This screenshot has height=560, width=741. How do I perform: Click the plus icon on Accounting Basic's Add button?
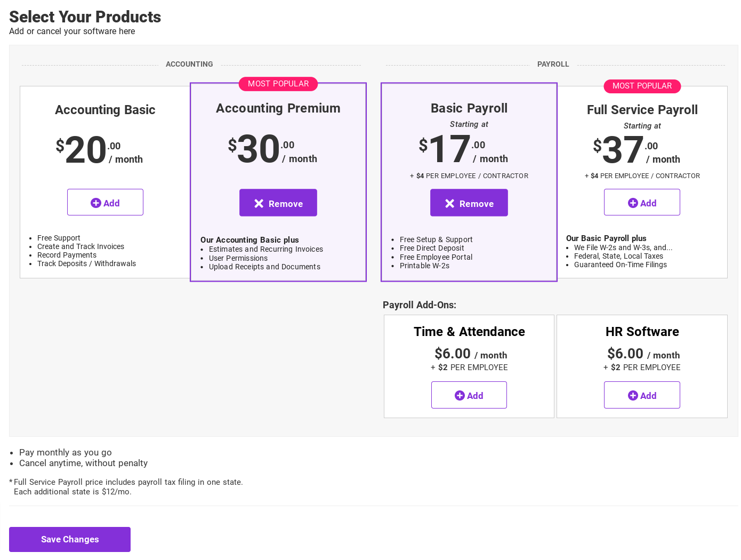(x=96, y=203)
